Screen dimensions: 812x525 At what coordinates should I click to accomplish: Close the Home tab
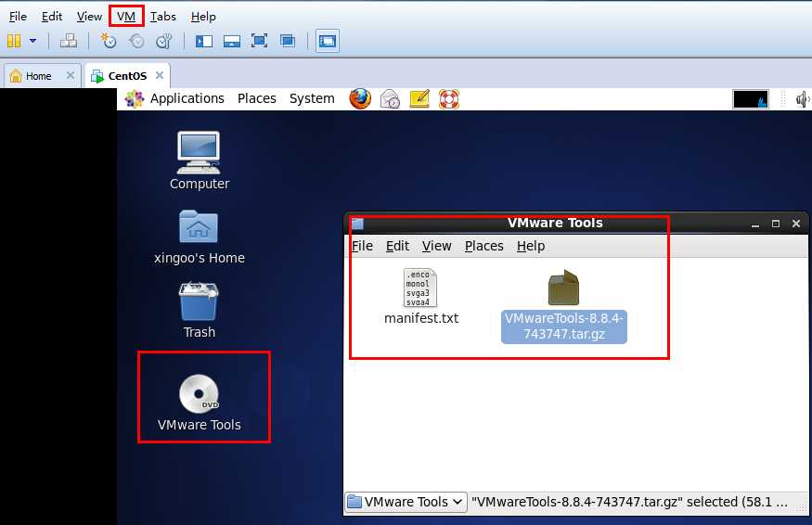point(71,75)
